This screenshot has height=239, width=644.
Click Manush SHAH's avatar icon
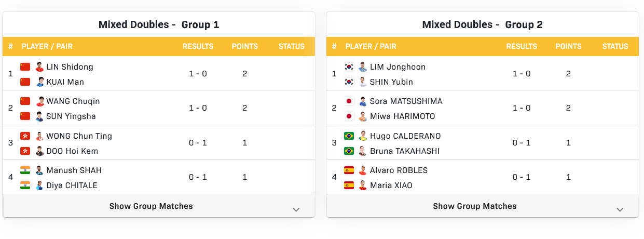[40, 170]
